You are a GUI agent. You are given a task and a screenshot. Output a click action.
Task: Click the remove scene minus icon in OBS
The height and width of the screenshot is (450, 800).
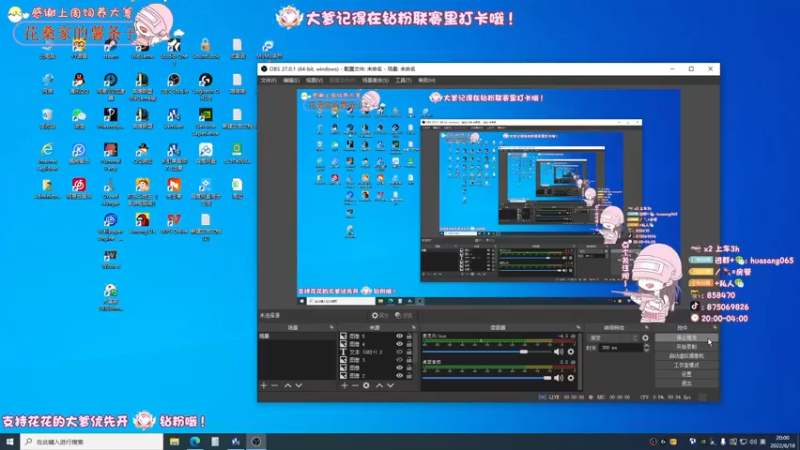click(274, 385)
